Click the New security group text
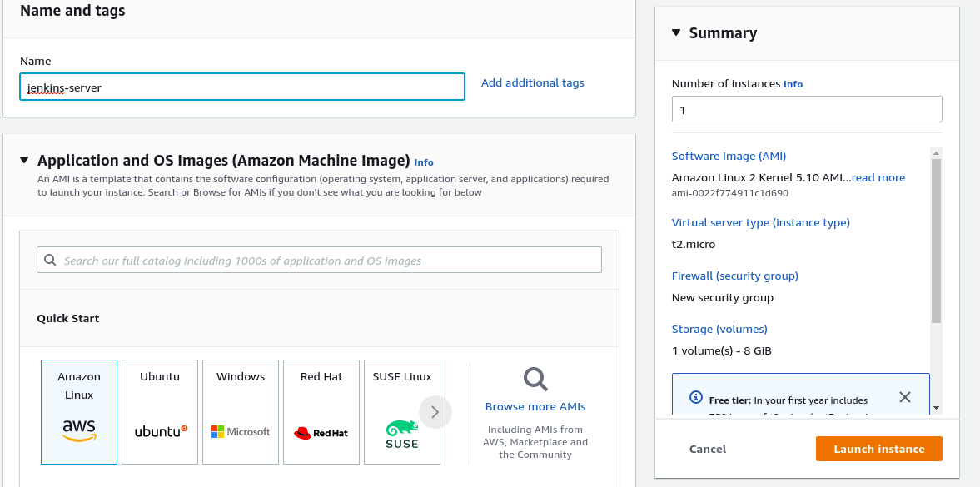The height and width of the screenshot is (487, 980). [x=723, y=297]
